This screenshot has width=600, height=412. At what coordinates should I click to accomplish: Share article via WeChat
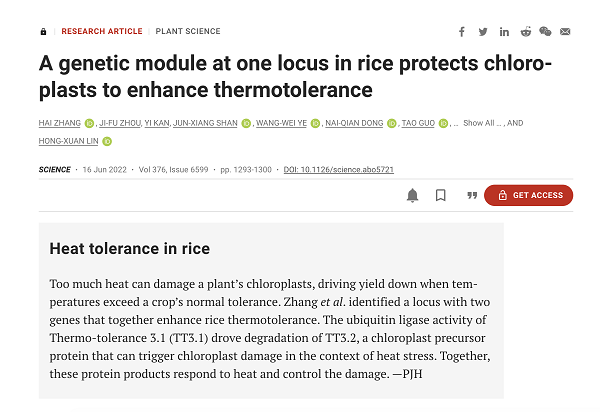pyautogui.click(x=545, y=31)
